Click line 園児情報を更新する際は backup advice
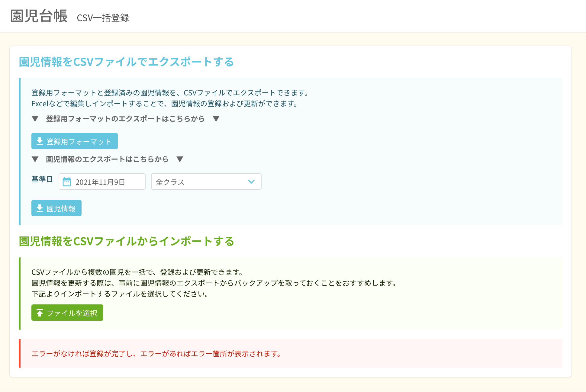This screenshot has width=586, height=392. [x=214, y=283]
